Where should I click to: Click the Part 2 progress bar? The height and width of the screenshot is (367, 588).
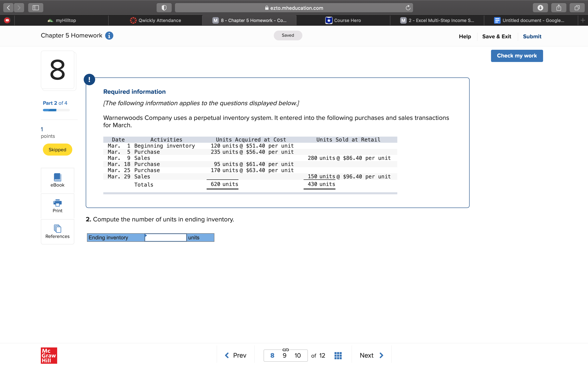56,110
